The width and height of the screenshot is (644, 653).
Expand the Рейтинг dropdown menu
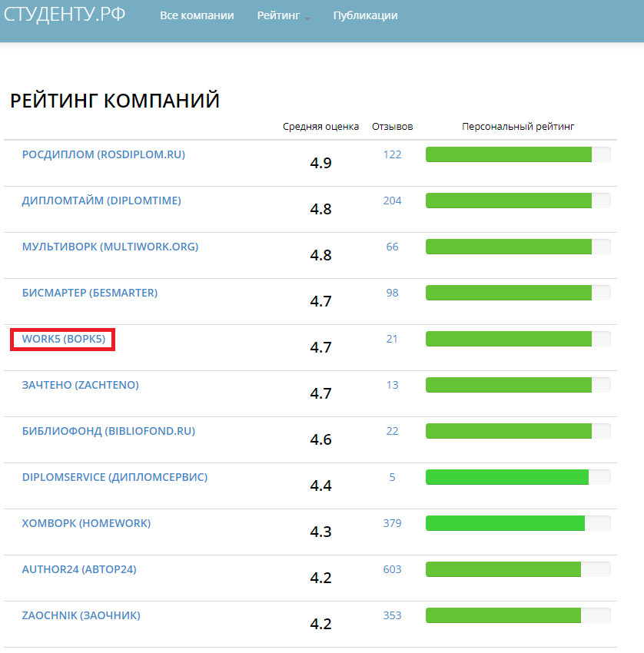283,15
